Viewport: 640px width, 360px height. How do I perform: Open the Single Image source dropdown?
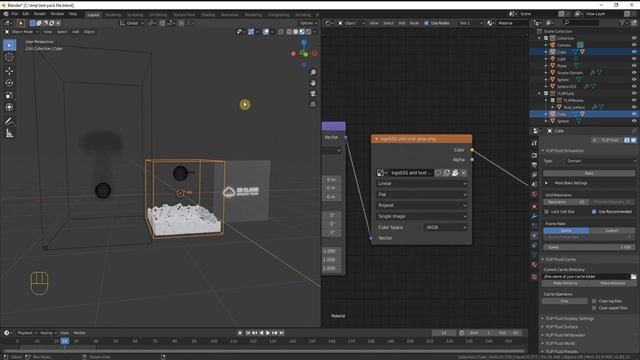pos(422,216)
